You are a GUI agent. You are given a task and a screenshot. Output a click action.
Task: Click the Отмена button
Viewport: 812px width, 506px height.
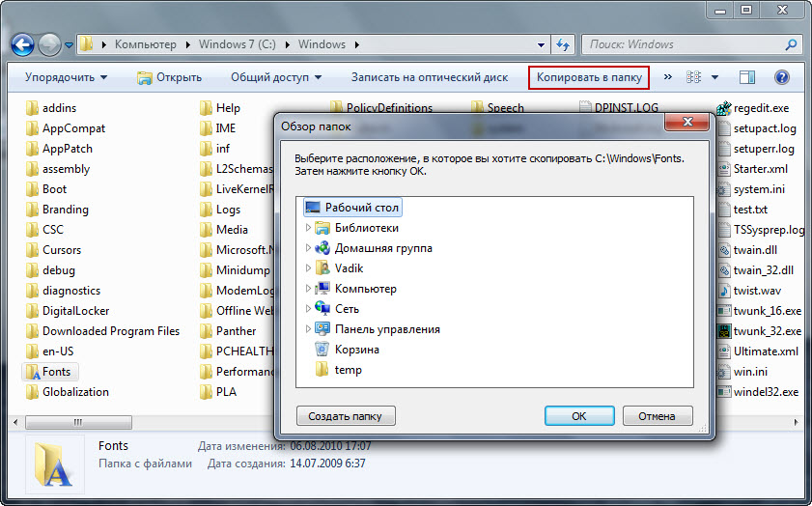click(x=658, y=416)
